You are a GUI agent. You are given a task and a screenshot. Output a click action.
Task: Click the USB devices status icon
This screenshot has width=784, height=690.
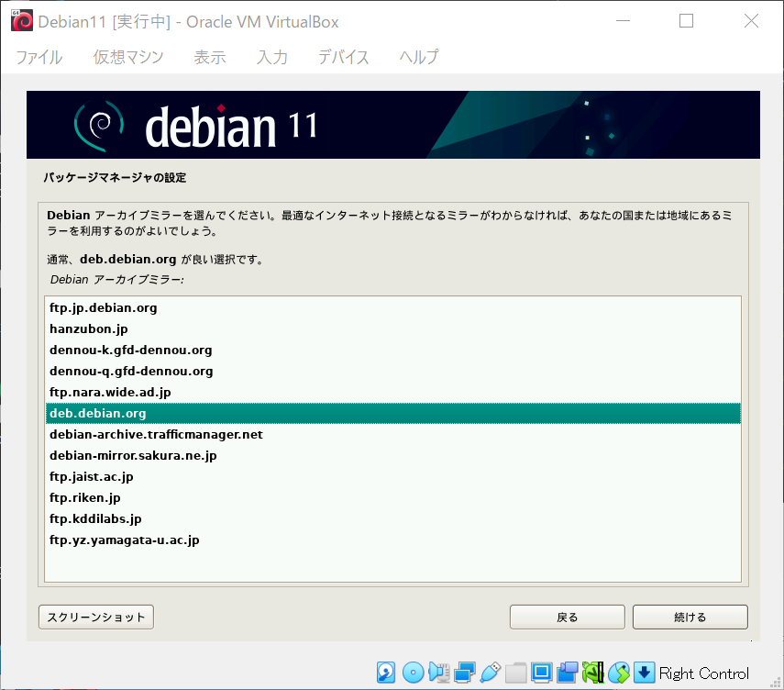(490, 673)
